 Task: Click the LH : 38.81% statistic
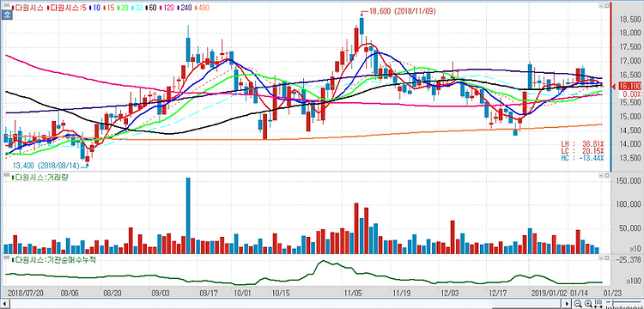point(582,144)
